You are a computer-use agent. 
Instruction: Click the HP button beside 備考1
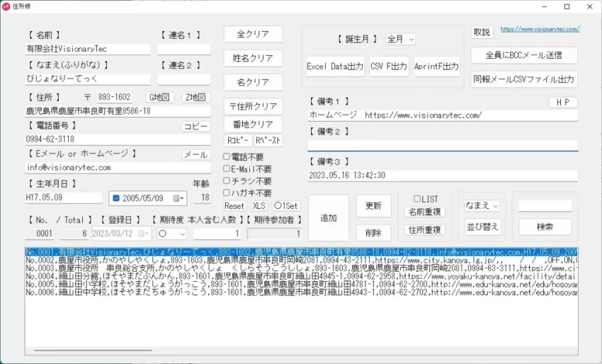click(563, 103)
